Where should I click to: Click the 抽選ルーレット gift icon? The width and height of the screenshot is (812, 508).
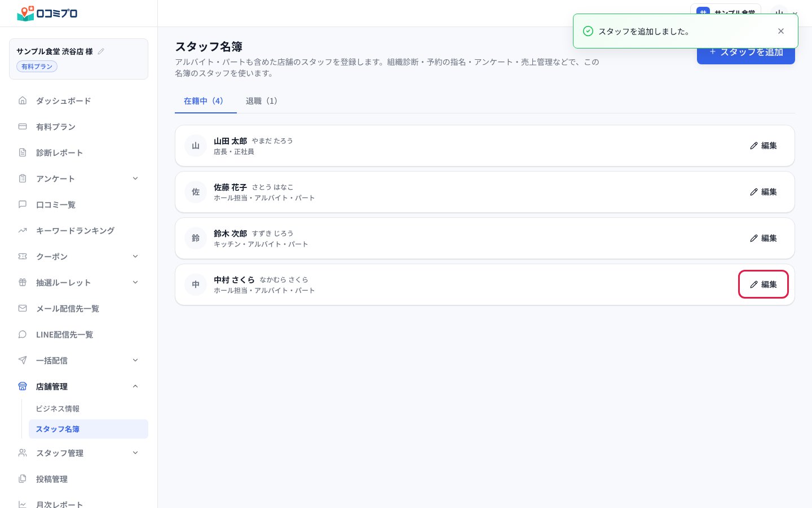pyautogui.click(x=23, y=282)
